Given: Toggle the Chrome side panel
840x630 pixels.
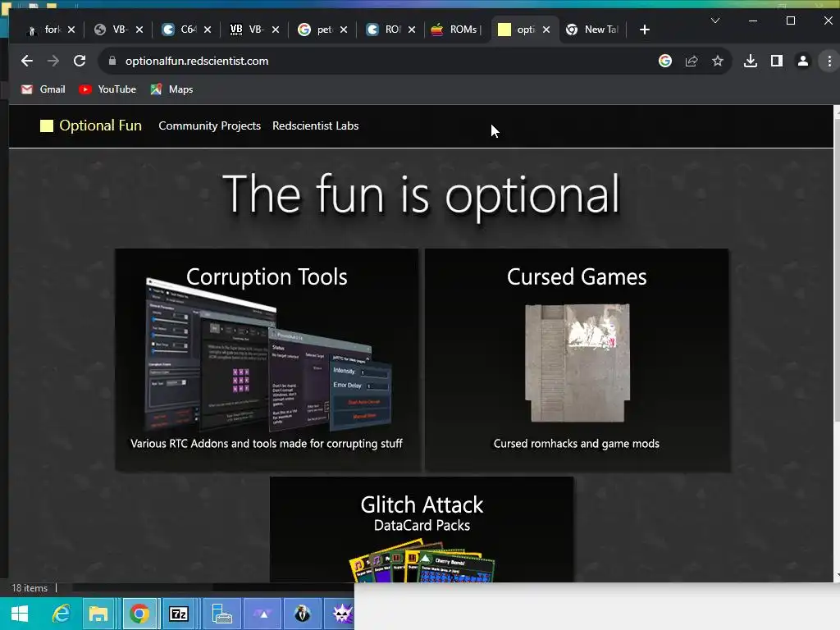Looking at the screenshot, I should 776,61.
